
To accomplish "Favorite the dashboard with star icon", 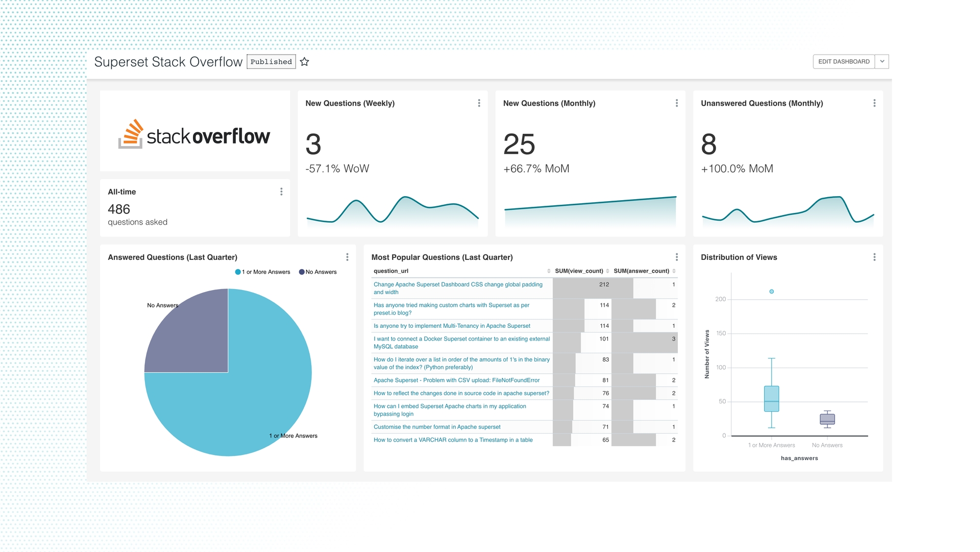I will [x=305, y=62].
